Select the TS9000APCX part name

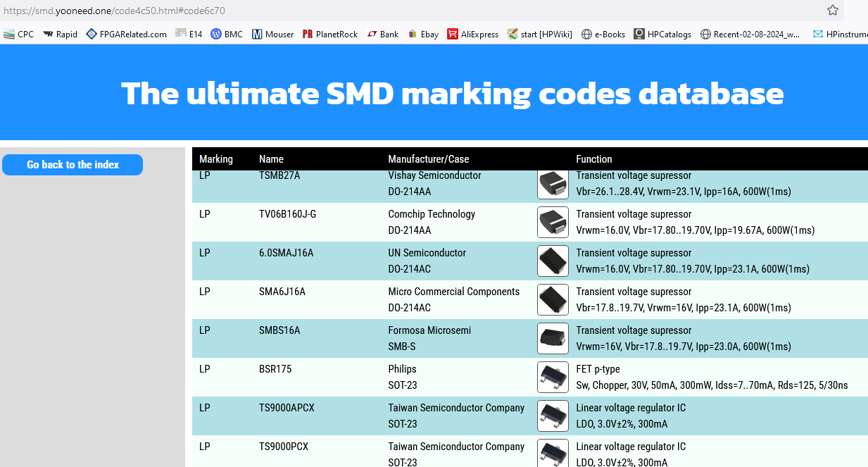click(287, 408)
